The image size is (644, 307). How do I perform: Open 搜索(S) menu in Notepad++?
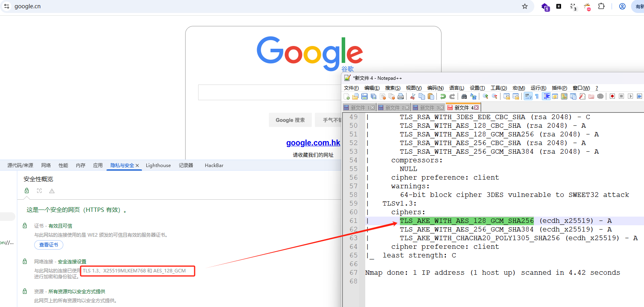point(393,88)
